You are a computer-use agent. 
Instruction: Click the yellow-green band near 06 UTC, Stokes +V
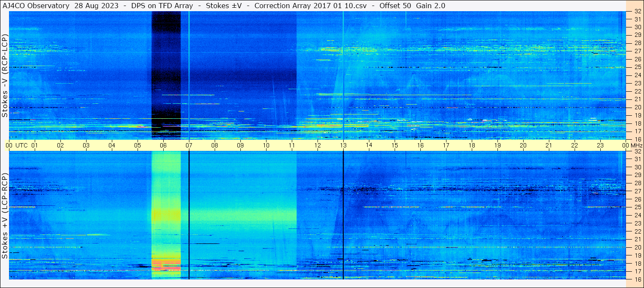coord(166,215)
